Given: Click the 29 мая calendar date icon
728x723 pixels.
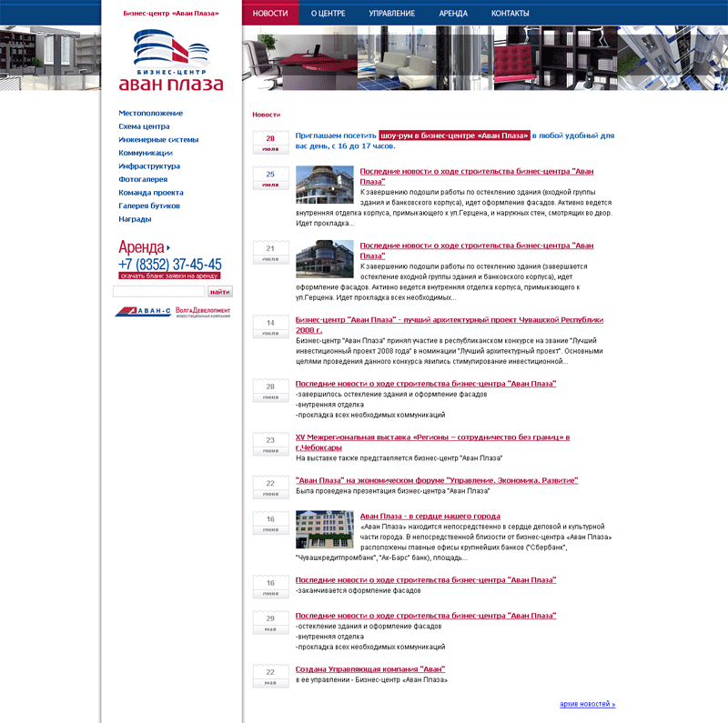Looking at the screenshot, I should coord(270,622).
